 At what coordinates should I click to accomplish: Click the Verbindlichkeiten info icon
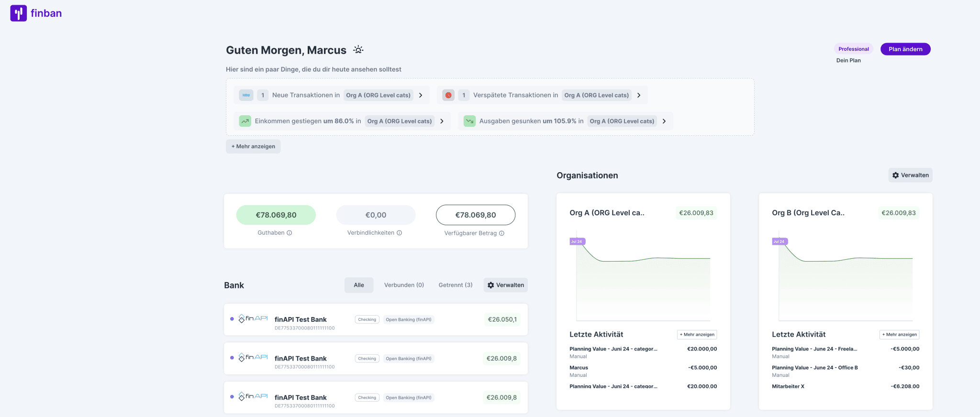point(399,233)
